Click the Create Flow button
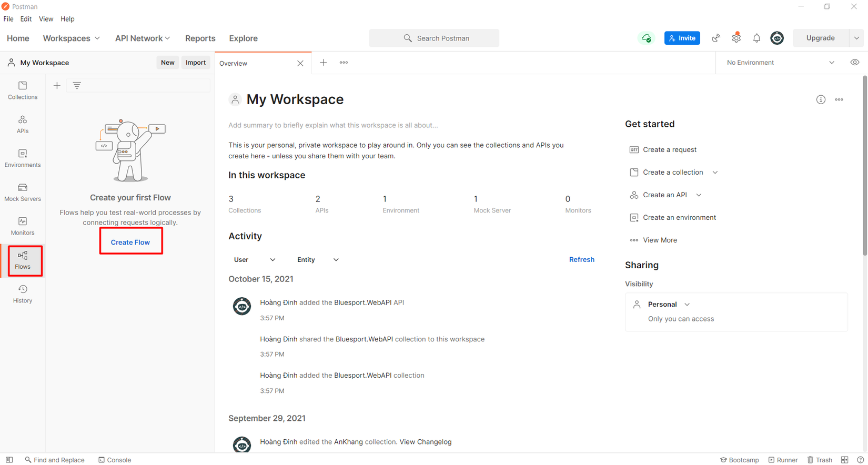The image size is (868, 465). click(130, 242)
